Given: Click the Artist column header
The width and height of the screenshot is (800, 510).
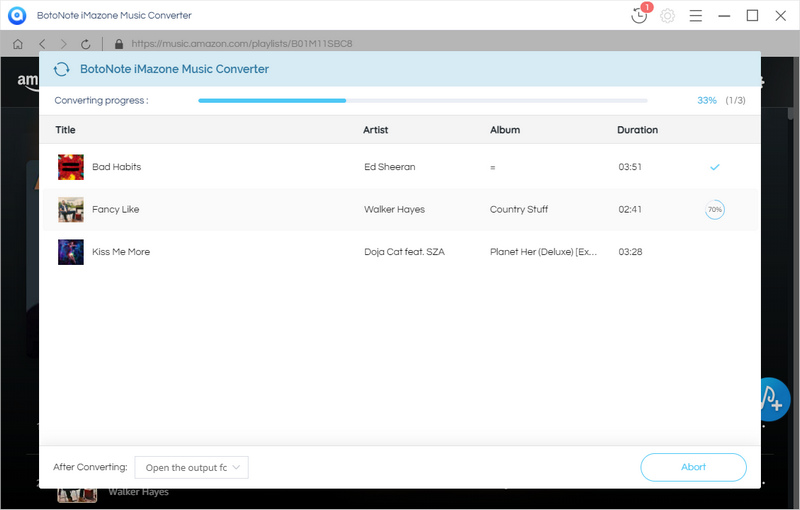Looking at the screenshot, I should click(376, 130).
